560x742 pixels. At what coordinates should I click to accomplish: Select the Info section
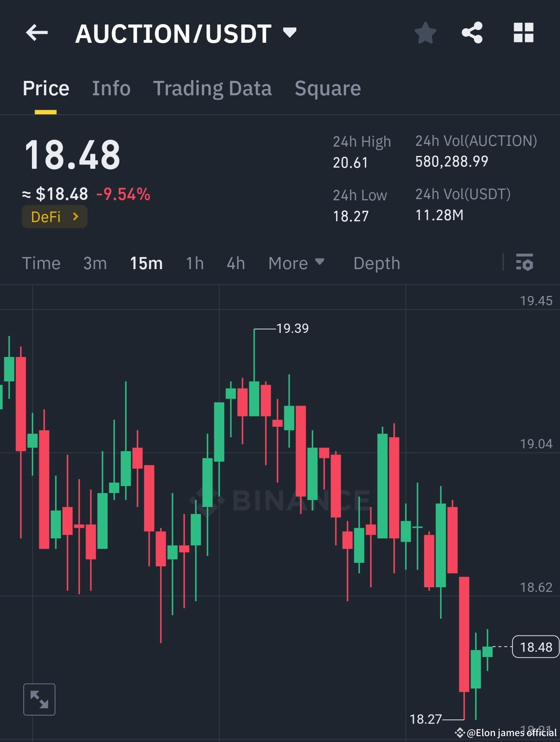(x=111, y=88)
